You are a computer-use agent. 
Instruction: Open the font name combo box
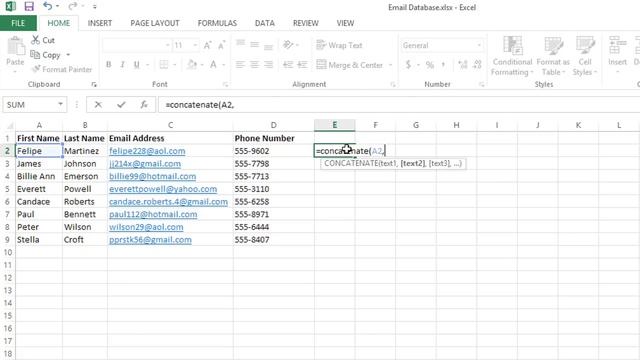click(137, 45)
